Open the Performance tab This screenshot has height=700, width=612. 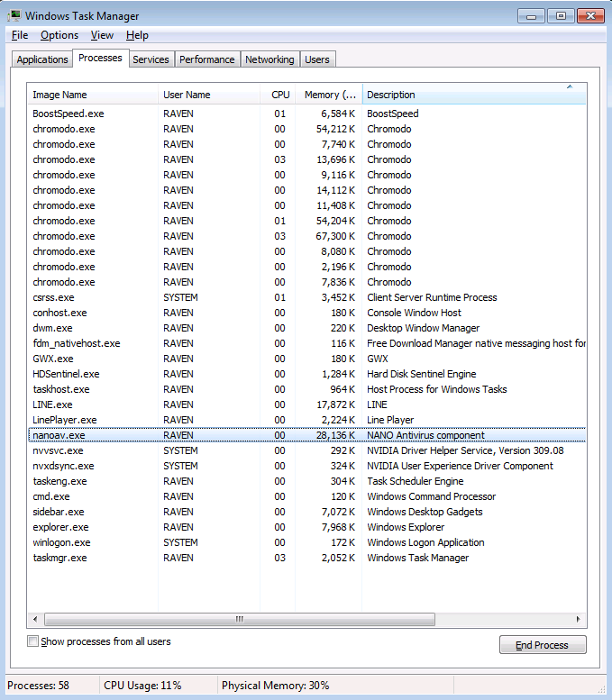206,59
